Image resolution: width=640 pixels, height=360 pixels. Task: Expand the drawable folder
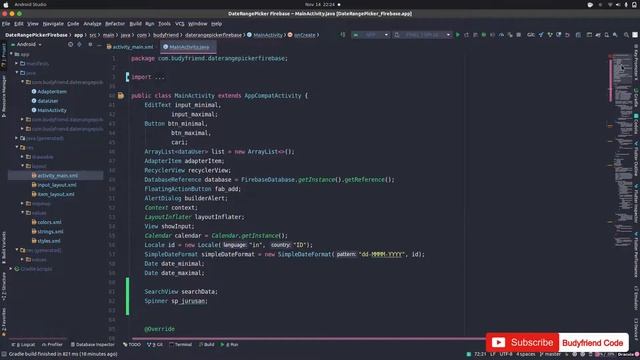[22, 157]
